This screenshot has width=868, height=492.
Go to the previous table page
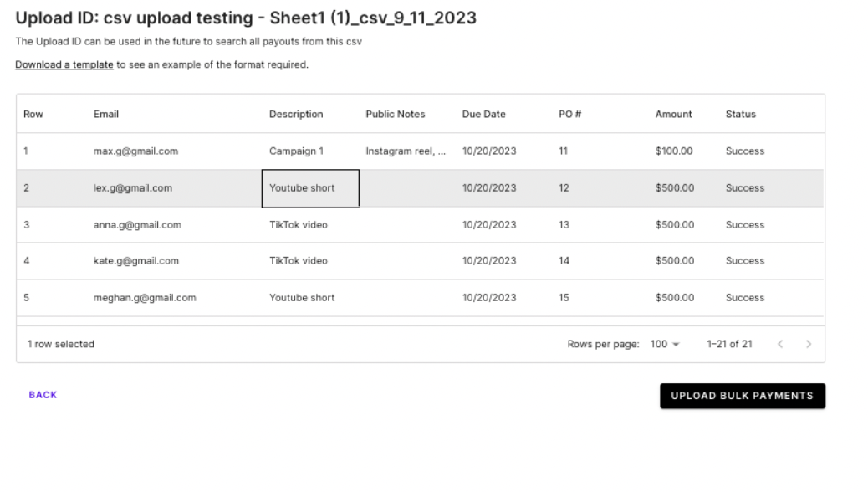780,344
